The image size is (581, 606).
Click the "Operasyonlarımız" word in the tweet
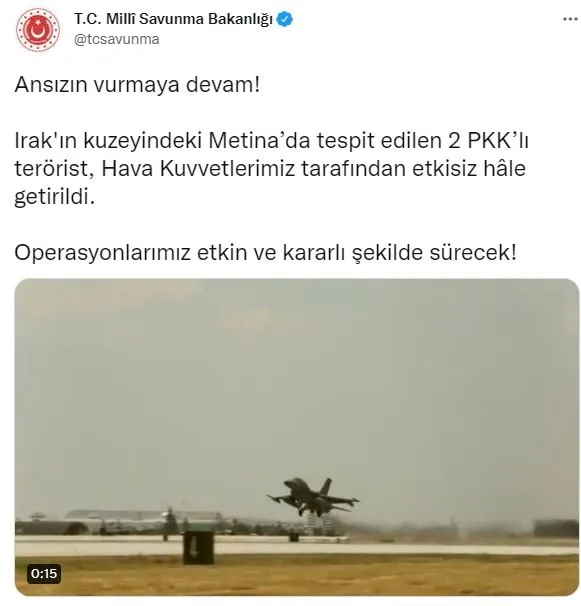(102, 253)
